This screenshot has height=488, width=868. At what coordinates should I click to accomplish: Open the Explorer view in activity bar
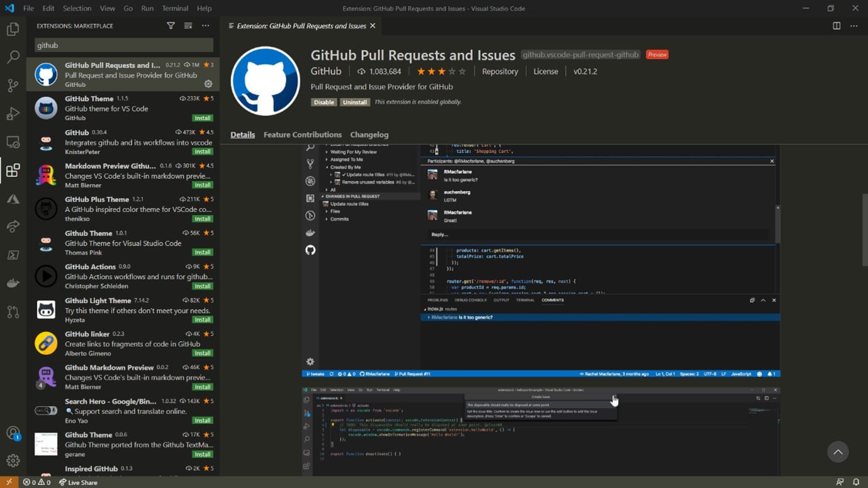[13, 29]
